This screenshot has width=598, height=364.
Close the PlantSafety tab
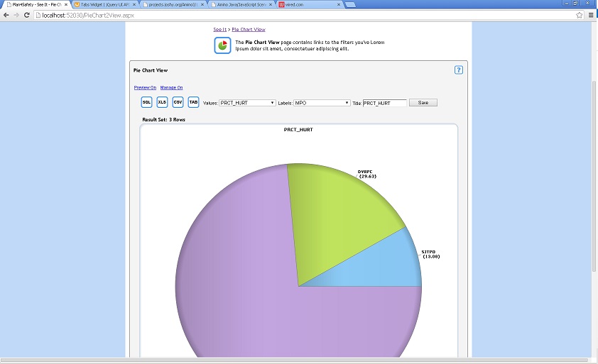tap(65, 4)
